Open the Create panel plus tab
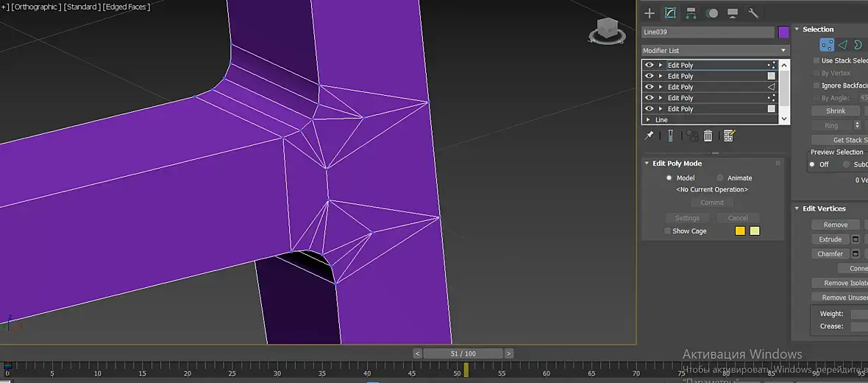The width and height of the screenshot is (868, 383). click(650, 13)
